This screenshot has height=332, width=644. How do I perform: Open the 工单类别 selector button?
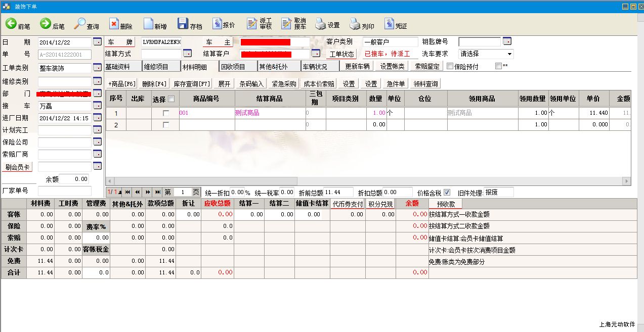tap(97, 68)
